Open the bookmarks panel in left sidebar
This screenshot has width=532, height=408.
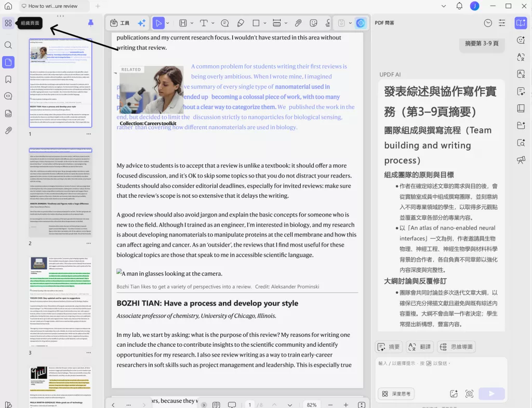click(x=8, y=79)
